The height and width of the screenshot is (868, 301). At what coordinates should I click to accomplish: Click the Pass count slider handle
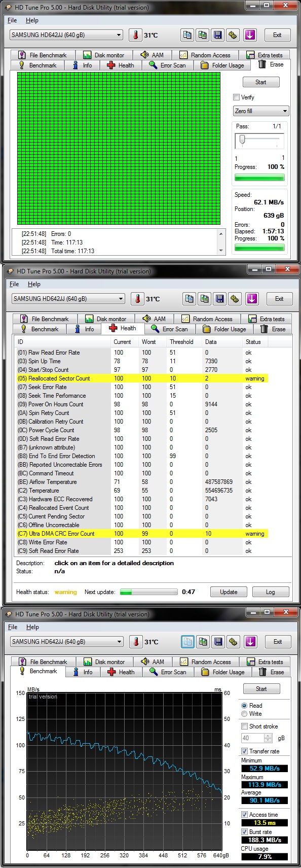[x=242, y=140]
